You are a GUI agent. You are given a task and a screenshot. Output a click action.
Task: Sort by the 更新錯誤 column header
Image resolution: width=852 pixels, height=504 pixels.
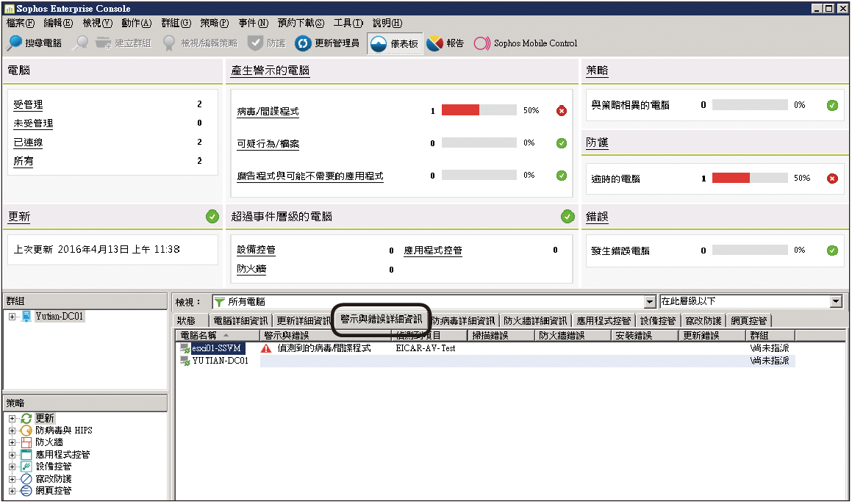tap(712, 336)
